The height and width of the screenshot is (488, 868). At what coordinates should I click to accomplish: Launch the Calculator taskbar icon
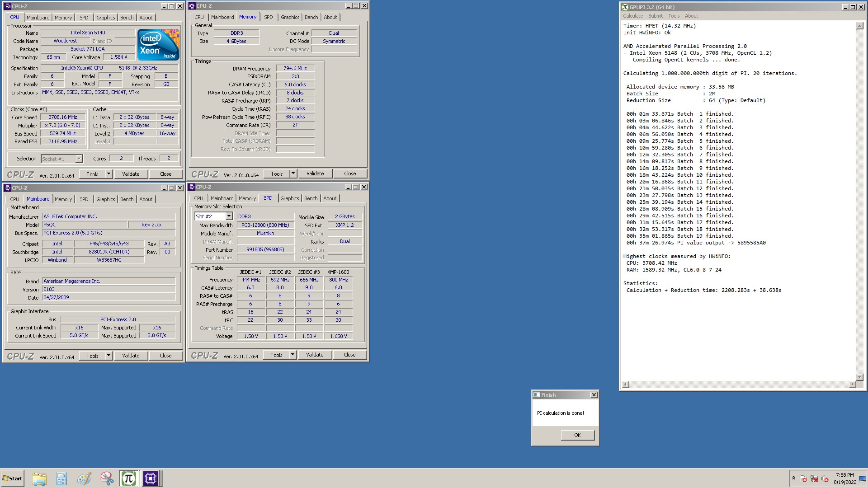[x=61, y=479]
